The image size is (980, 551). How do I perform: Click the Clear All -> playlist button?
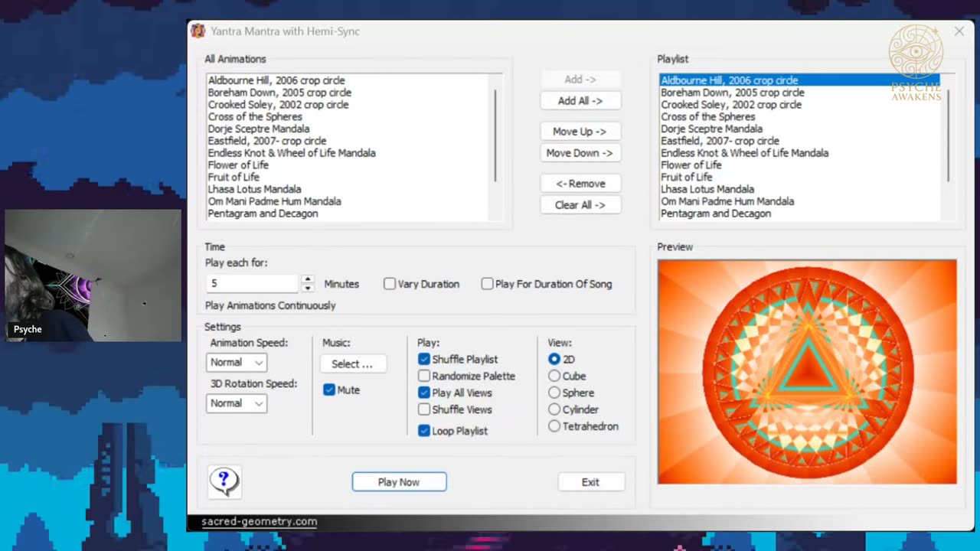point(580,205)
